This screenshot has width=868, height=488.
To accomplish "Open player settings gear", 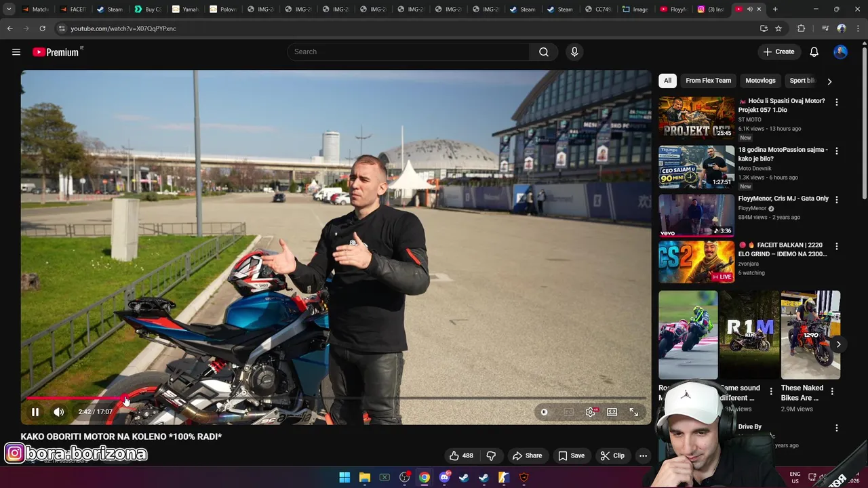I will (x=591, y=412).
